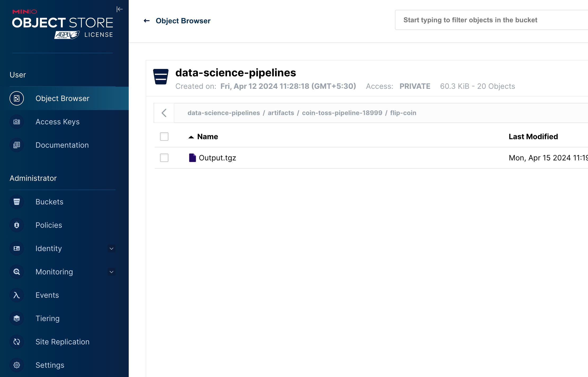Expand the Monitoring submenu chevron
The width and height of the screenshot is (588, 377).
point(112,272)
